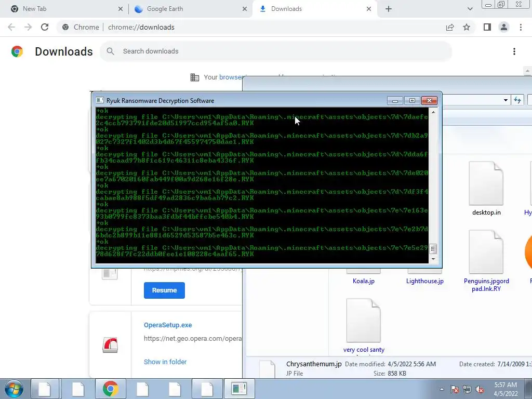Maximize the Ryuk Decryption Software window
This screenshot has width=532, height=399.
coord(412,101)
